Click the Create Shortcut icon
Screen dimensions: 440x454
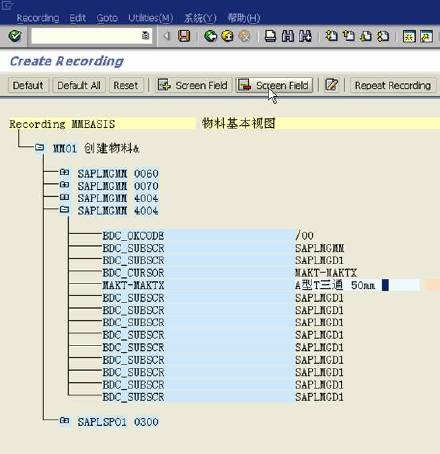426,36
